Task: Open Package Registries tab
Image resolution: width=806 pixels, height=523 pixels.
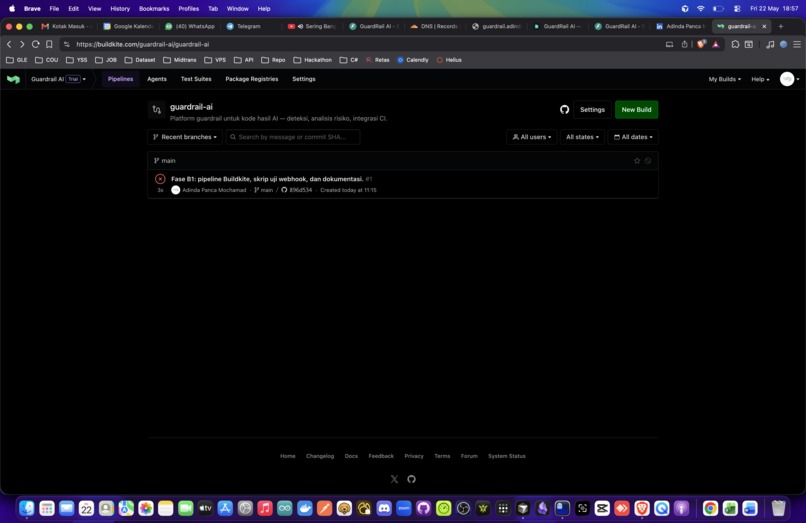Action: point(251,79)
